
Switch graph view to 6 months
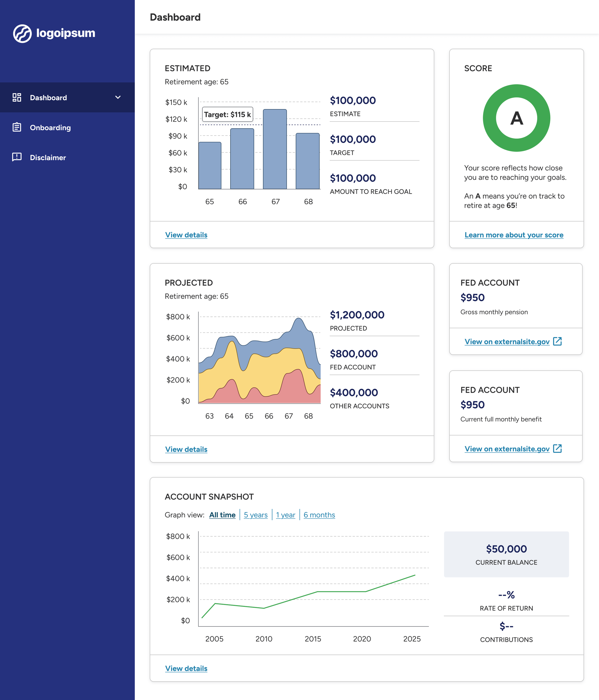pyautogui.click(x=319, y=515)
